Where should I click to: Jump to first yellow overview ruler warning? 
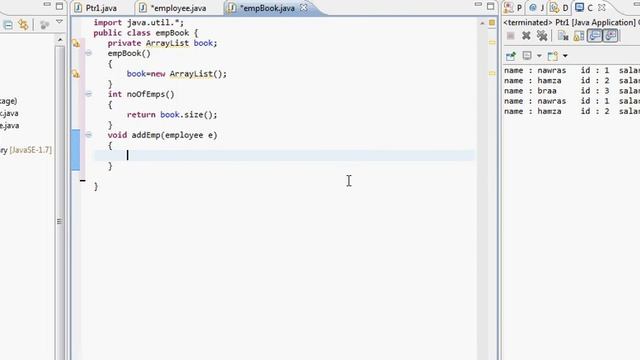coord(492,42)
